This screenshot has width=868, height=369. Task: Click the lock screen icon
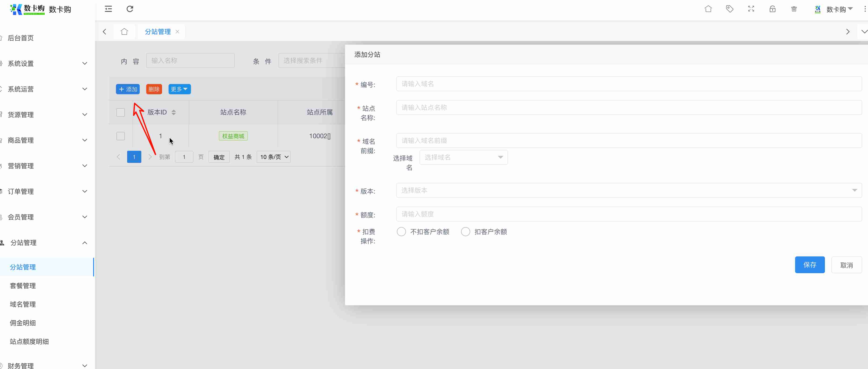point(772,9)
